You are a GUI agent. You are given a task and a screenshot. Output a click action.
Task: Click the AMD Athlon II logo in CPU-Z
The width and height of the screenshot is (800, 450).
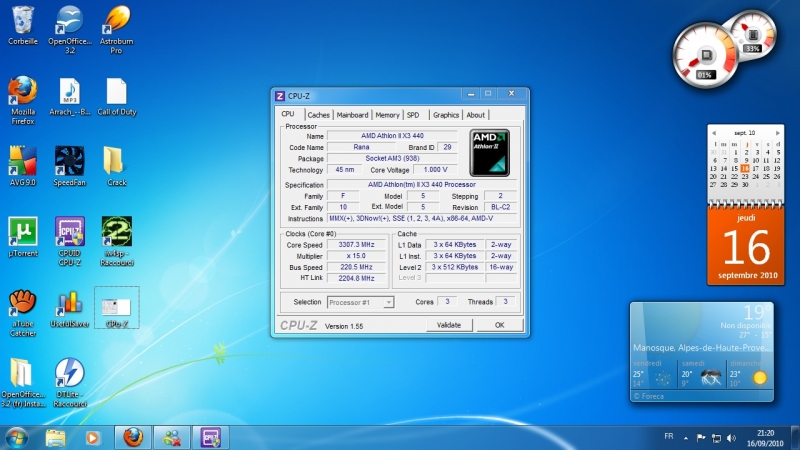click(489, 153)
